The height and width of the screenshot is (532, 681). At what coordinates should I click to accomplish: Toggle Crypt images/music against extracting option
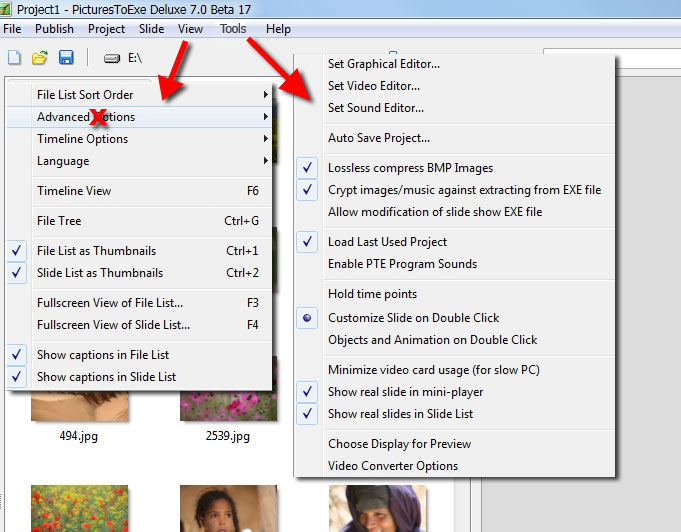454,190
